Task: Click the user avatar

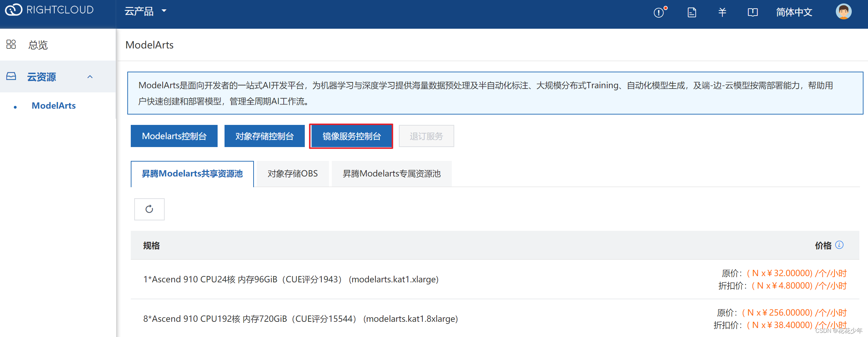Action: [843, 12]
